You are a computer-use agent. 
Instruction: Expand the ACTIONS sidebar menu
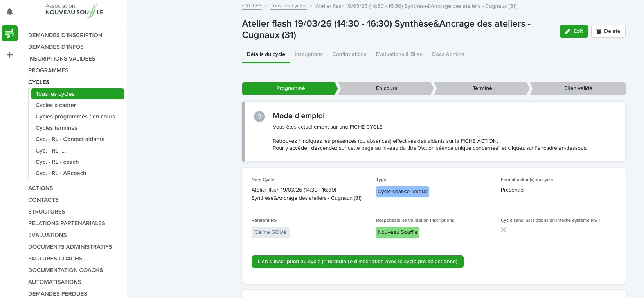pos(40,188)
